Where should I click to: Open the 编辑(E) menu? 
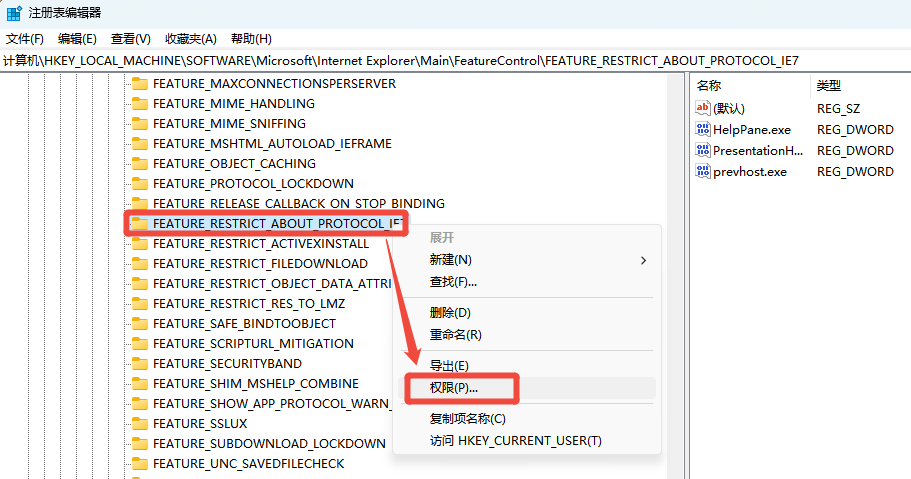[77, 38]
